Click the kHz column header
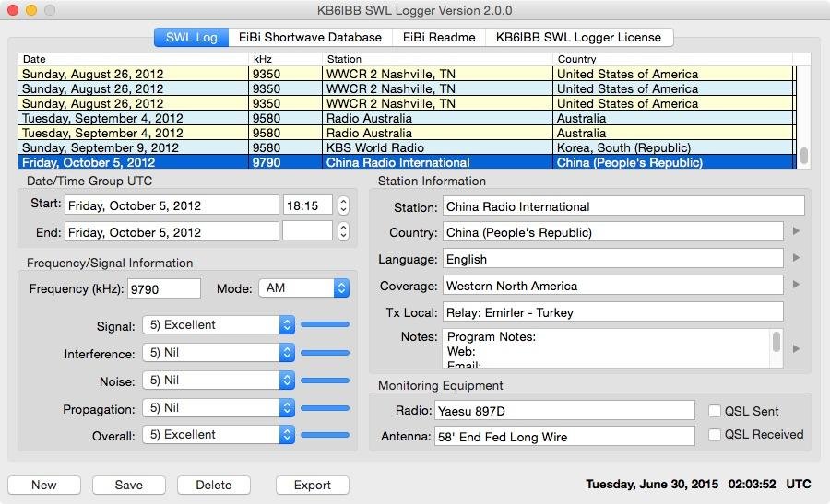The height and width of the screenshot is (504, 830). coord(286,59)
